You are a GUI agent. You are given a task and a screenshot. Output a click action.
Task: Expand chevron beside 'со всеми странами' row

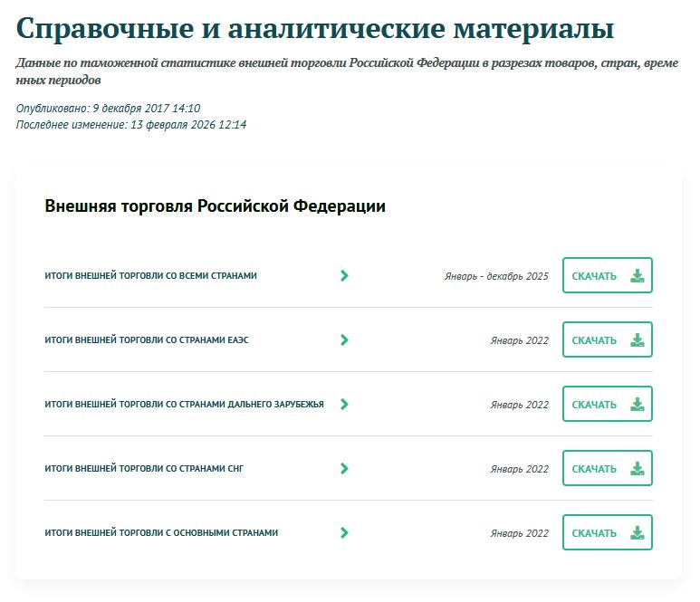(x=344, y=276)
